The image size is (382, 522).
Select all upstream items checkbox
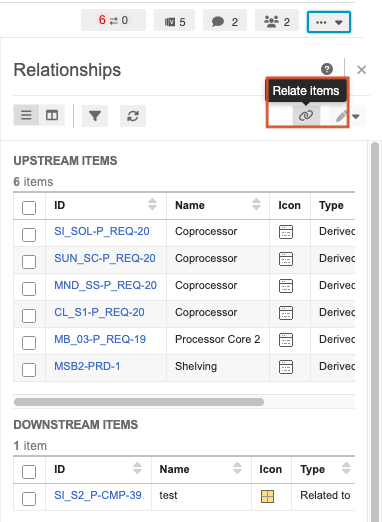[x=29, y=208]
